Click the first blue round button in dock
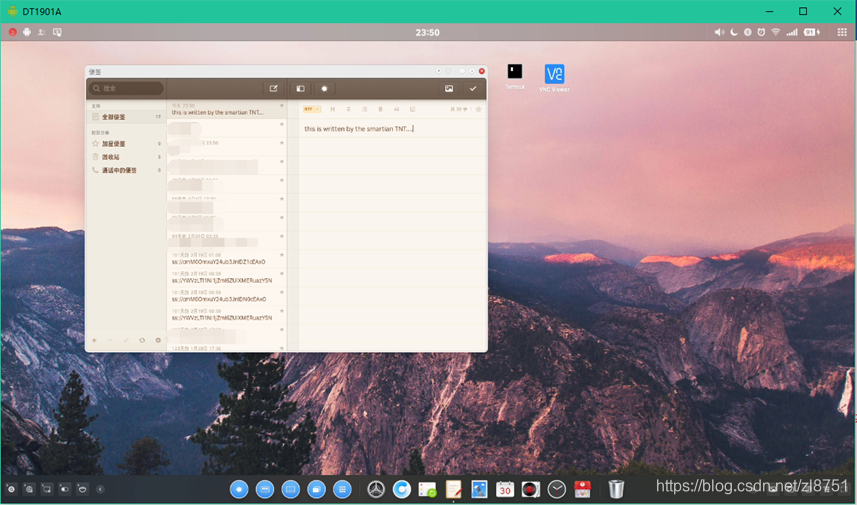Screen dimensions: 857x505 pyautogui.click(x=239, y=489)
